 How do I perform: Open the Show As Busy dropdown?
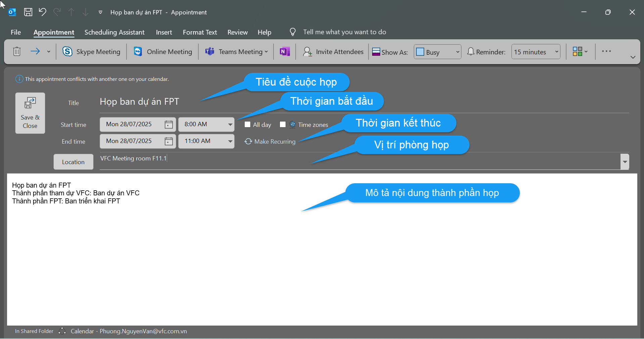[438, 52]
